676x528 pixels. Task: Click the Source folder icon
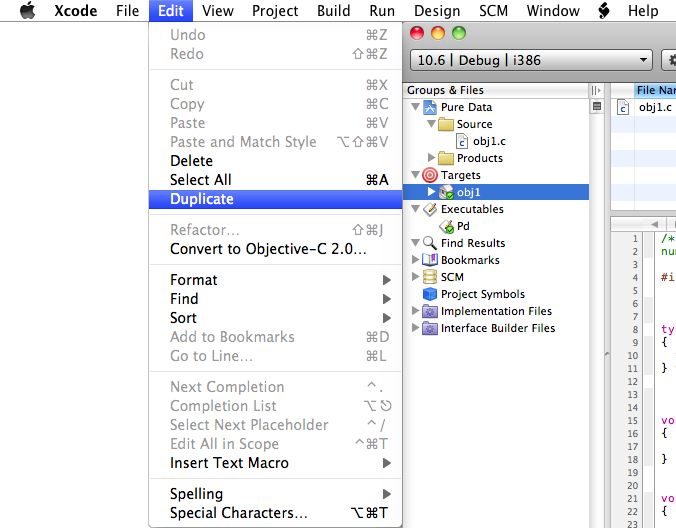click(x=446, y=124)
